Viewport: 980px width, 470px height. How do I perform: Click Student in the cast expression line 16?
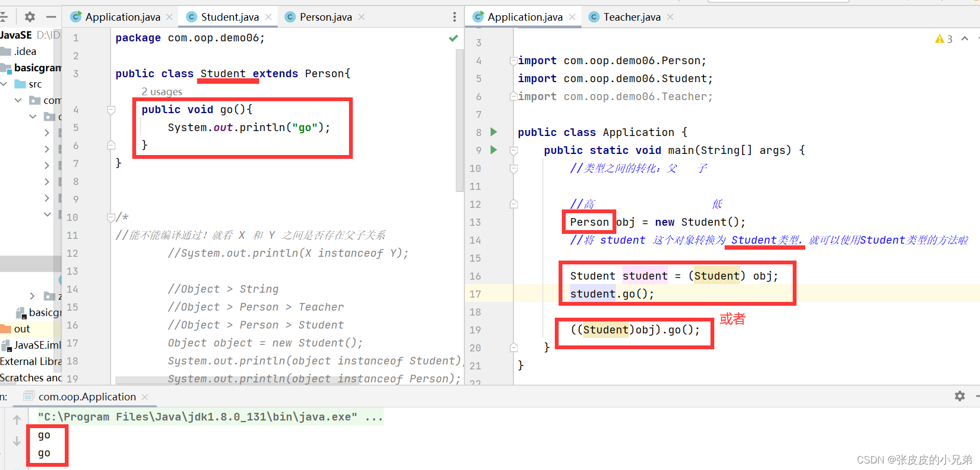click(x=716, y=276)
